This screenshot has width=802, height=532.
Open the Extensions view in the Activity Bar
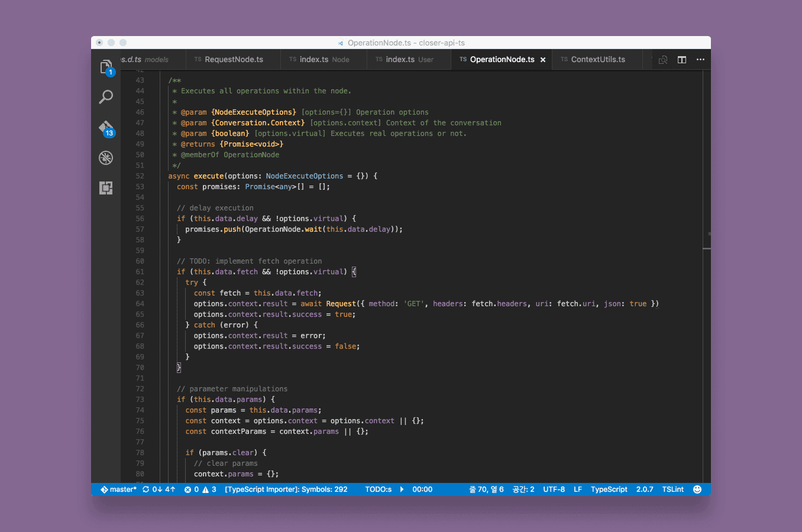(106, 188)
